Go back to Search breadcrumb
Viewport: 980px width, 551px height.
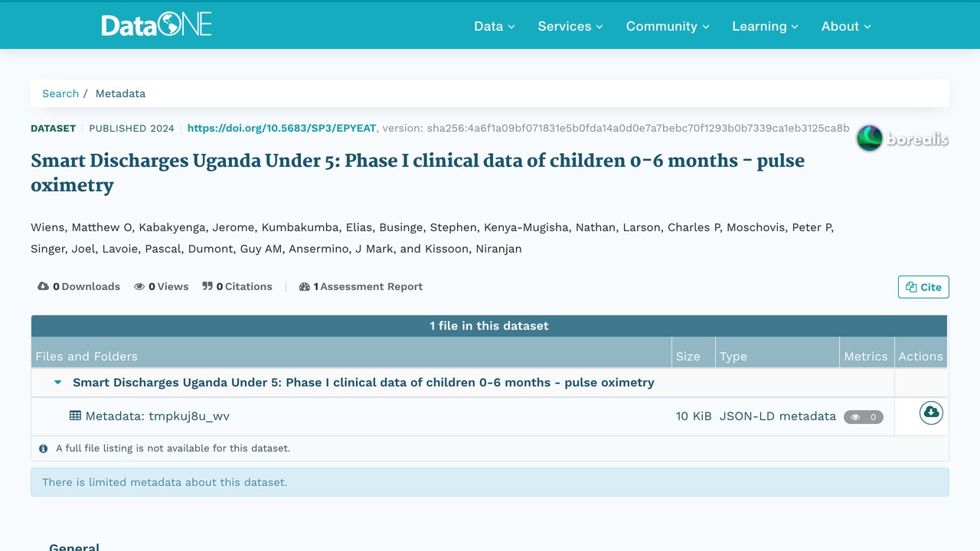tap(60, 93)
